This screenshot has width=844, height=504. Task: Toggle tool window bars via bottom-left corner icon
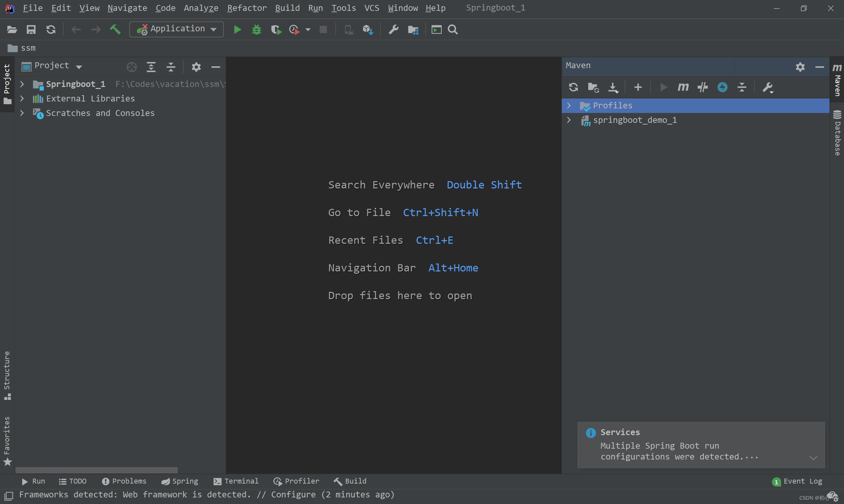[9, 495]
